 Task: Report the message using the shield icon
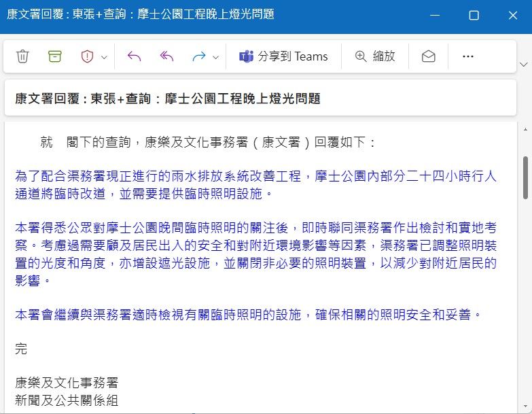pos(87,56)
